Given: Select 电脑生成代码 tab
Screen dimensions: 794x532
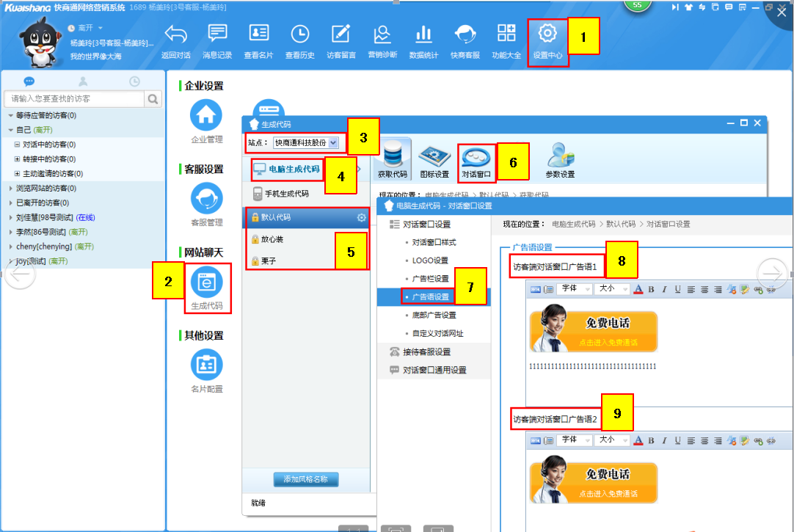Looking at the screenshot, I should point(287,169).
